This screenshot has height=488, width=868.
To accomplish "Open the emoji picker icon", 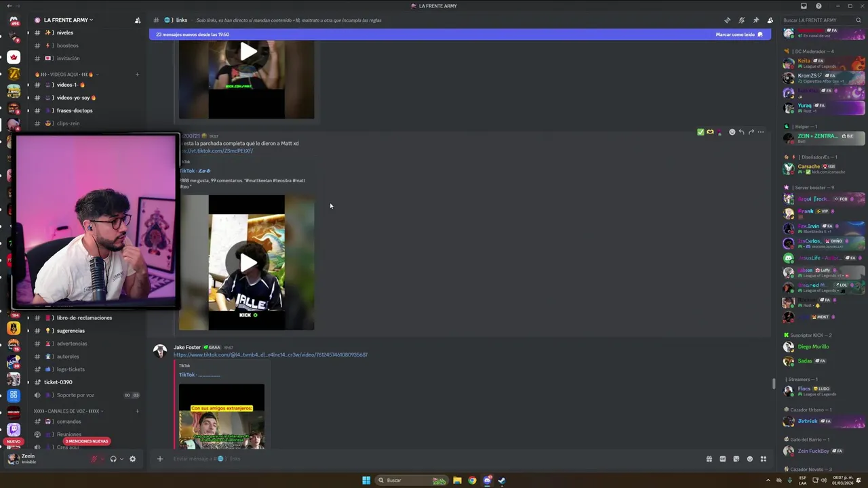I will tap(749, 459).
